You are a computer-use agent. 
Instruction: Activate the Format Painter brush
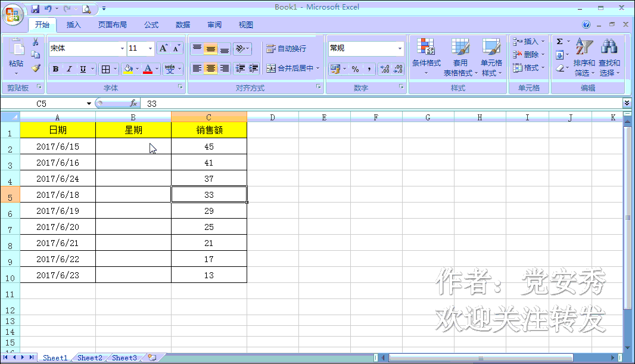(x=35, y=68)
